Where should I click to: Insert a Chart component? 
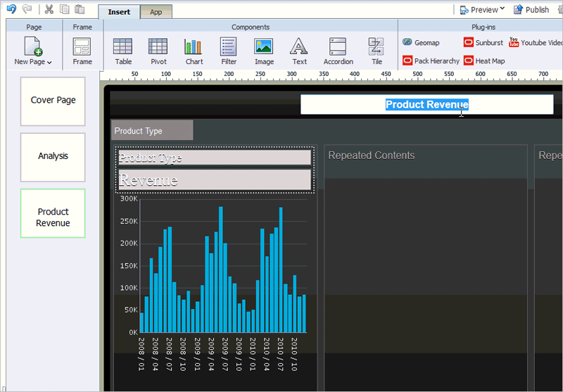click(194, 51)
